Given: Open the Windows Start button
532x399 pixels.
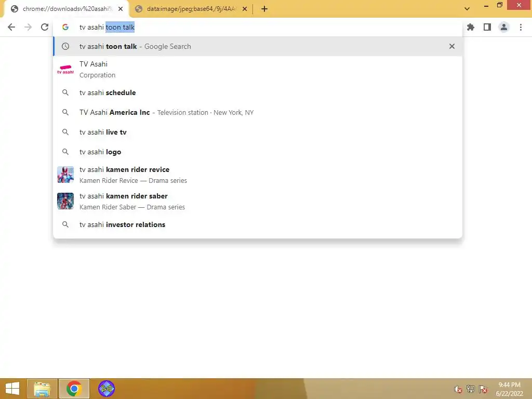Looking at the screenshot, I should [12, 389].
